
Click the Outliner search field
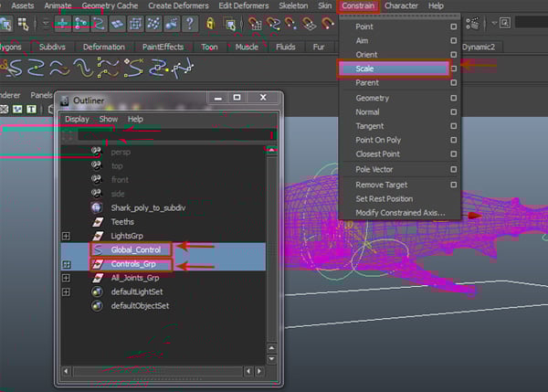(176, 135)
